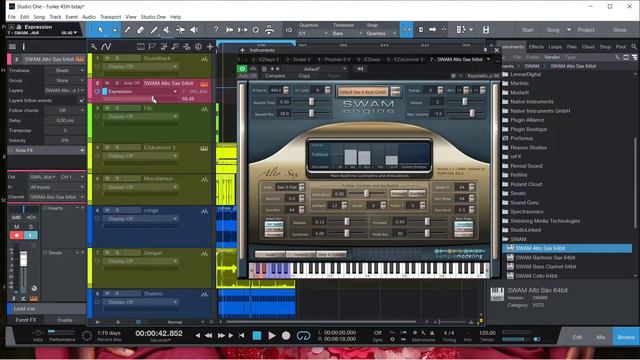This screenshot has height=360, width=640.
Task: Click the Record transport button
Action: [286, 336]
